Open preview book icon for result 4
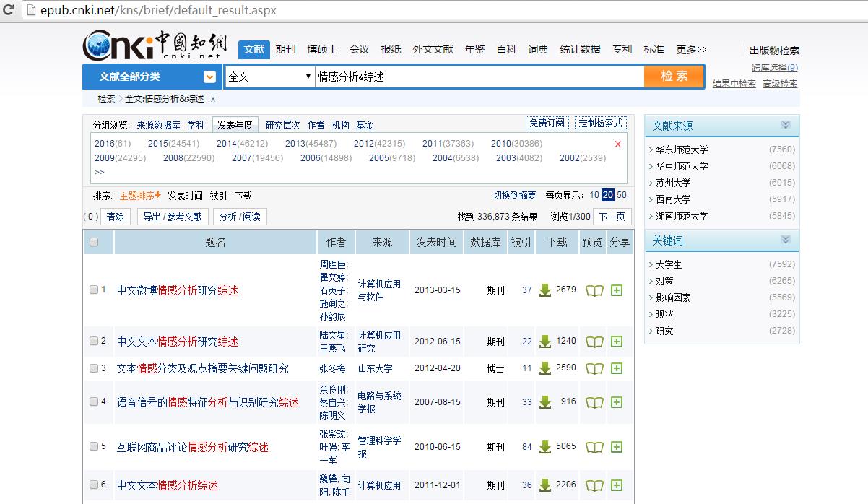 [594, 402]
